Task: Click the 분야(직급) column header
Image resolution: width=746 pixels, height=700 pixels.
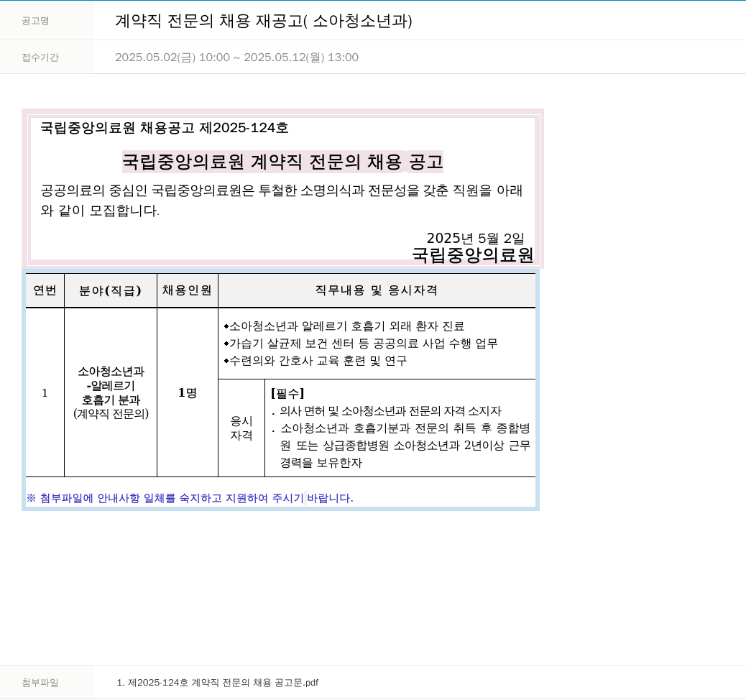Action: pos(111,290)
